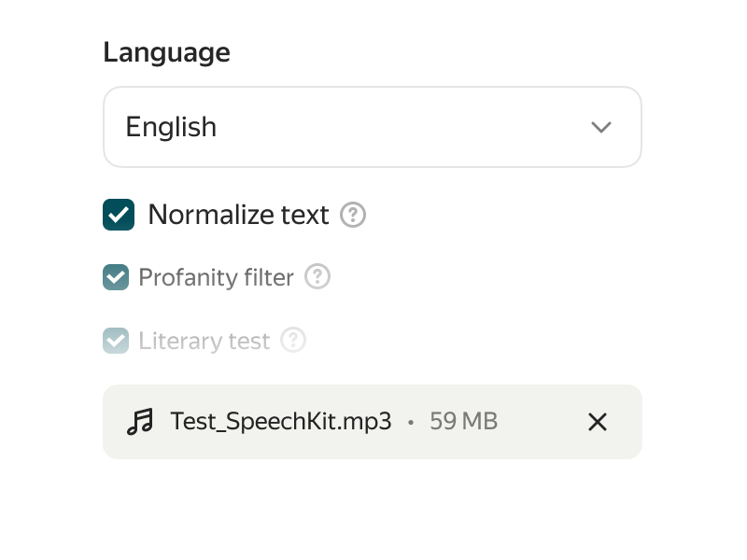The image size is (747, 560).
Task: Click the "Profanity filter" label text
Action: pos(216,277)
